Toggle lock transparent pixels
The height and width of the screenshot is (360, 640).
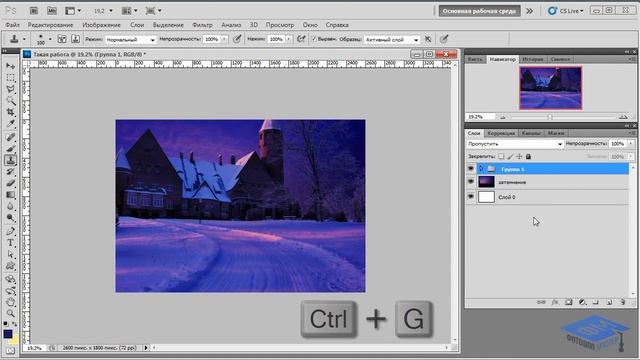(501, 156)
